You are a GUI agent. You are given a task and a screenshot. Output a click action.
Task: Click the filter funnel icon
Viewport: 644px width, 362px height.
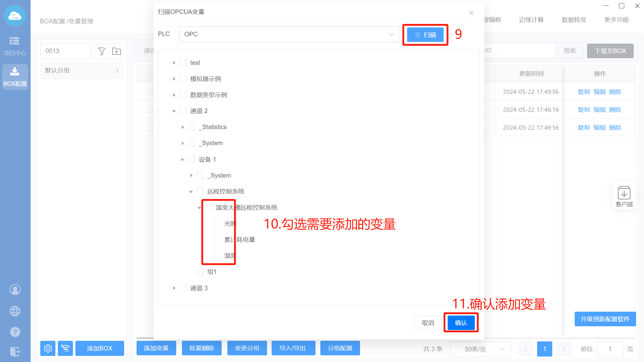tap(102, 51)
